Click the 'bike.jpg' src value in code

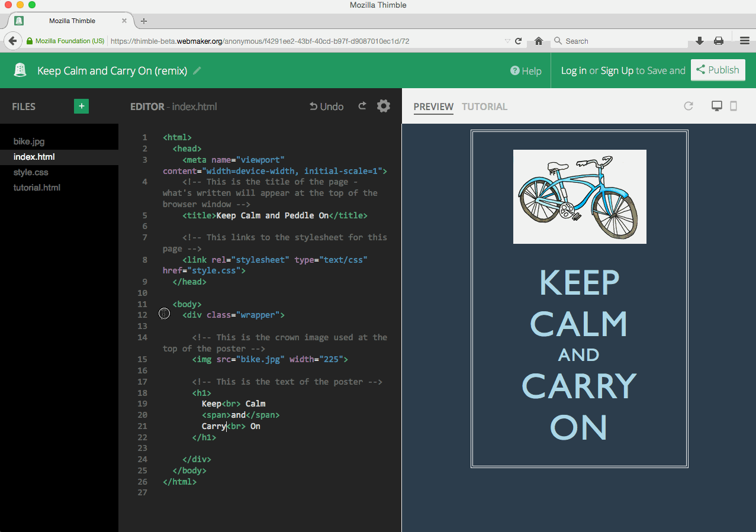pyautogui.click(x=260, y=359)
